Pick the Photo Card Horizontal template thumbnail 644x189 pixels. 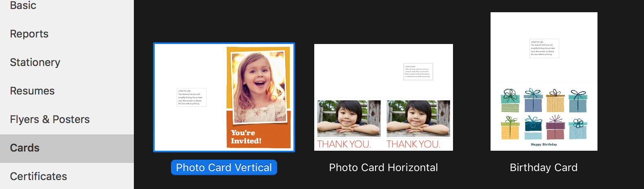coord(384,97)
